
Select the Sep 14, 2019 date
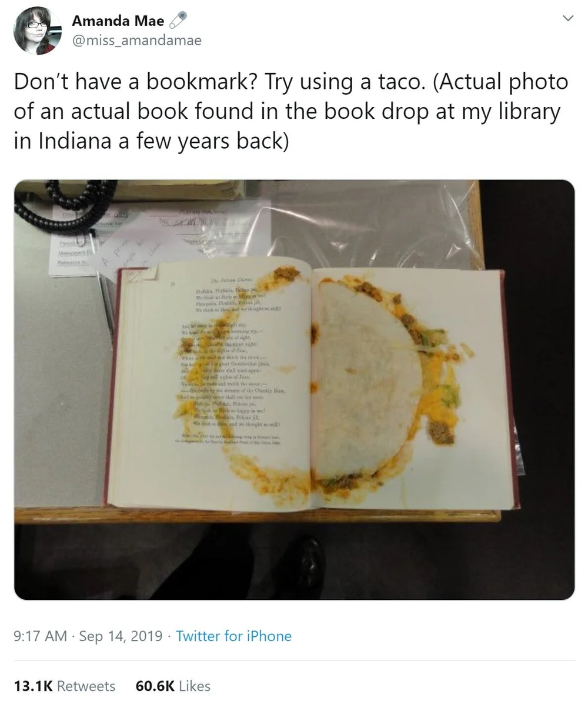click(121, 636)
